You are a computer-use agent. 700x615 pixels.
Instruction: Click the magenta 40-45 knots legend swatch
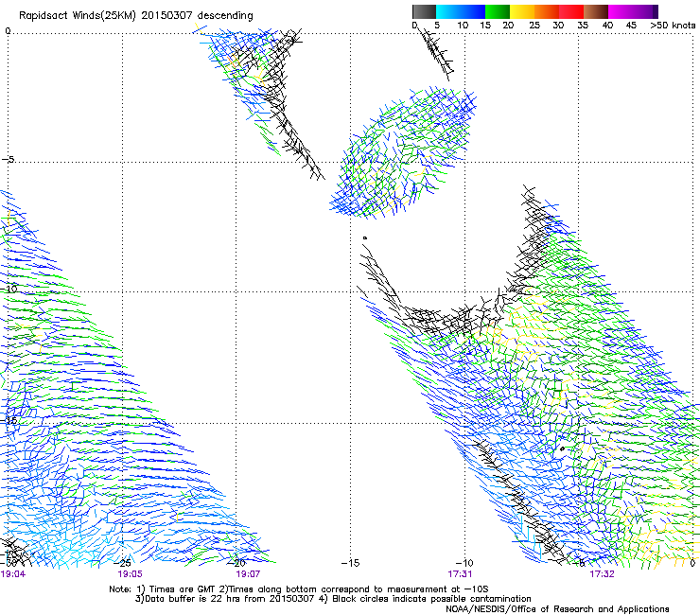tap(621, 11)
